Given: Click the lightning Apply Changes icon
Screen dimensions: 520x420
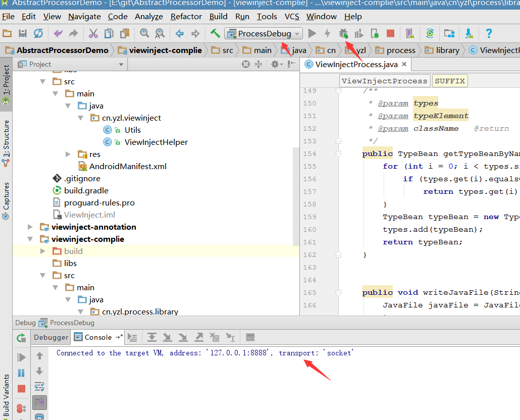Looking at the screenshot, I should pyautogui.click(x=327, y=33).
